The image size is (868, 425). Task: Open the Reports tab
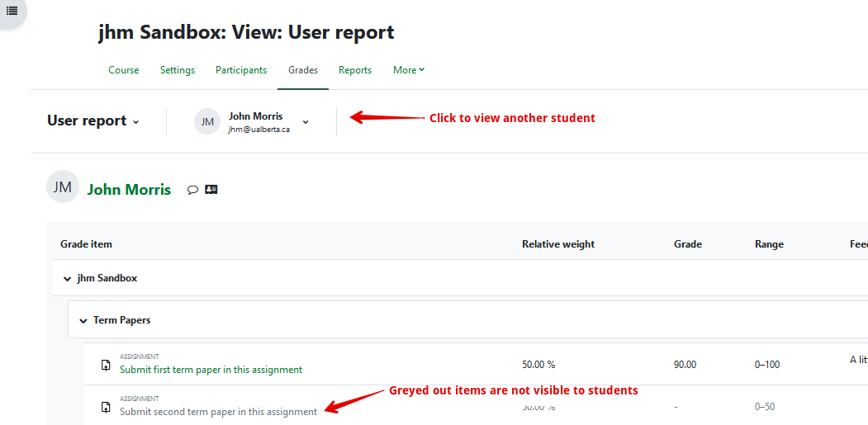tap(355, 70)
